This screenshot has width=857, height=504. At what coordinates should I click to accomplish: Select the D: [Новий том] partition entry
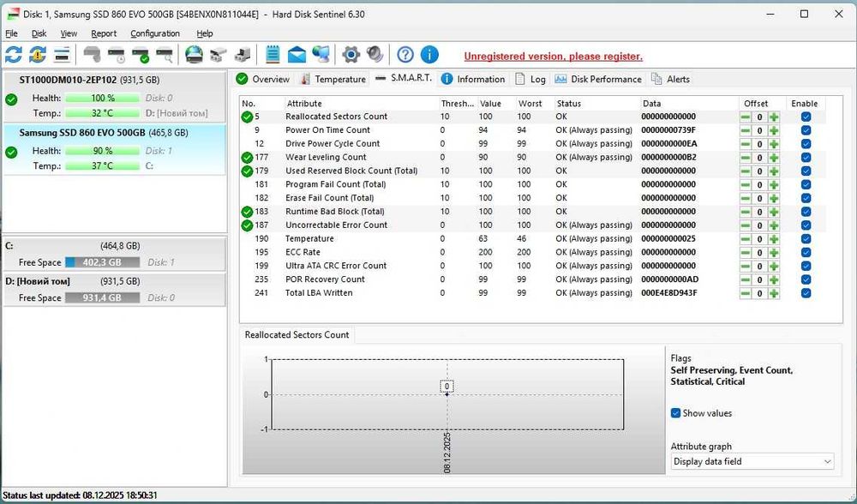pos(114,290)
